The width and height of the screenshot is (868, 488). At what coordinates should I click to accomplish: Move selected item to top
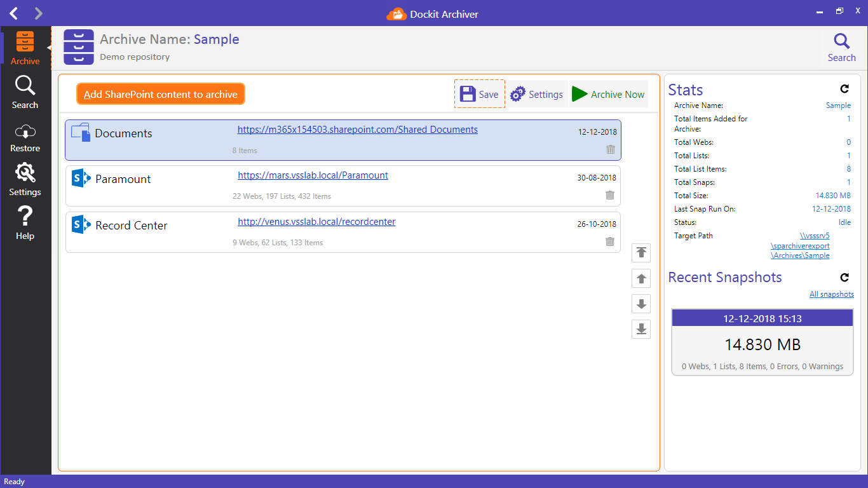(x=641, y=252)
